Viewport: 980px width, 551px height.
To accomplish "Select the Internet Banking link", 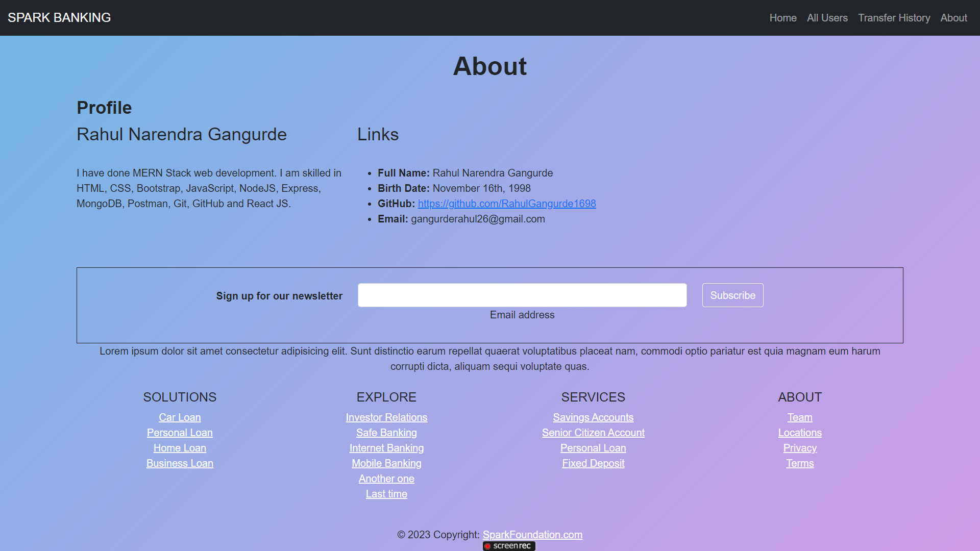I will [386, 448].
